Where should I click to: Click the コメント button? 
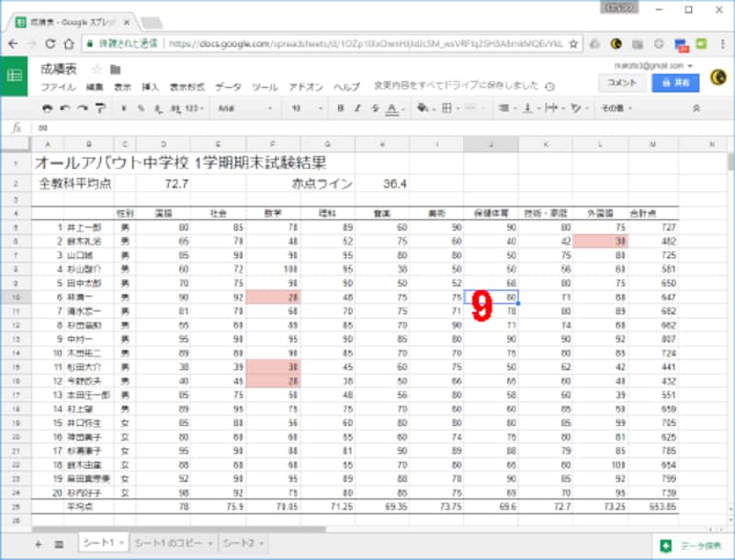click(x=622, y=82)
